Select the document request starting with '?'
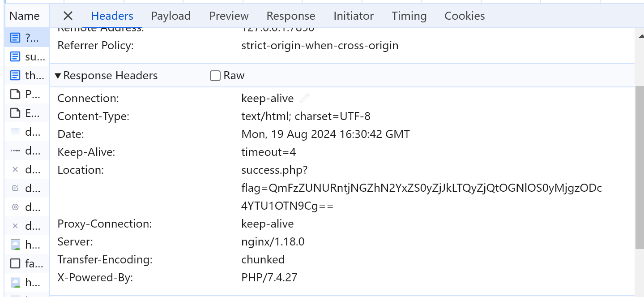 pos(27,38)
